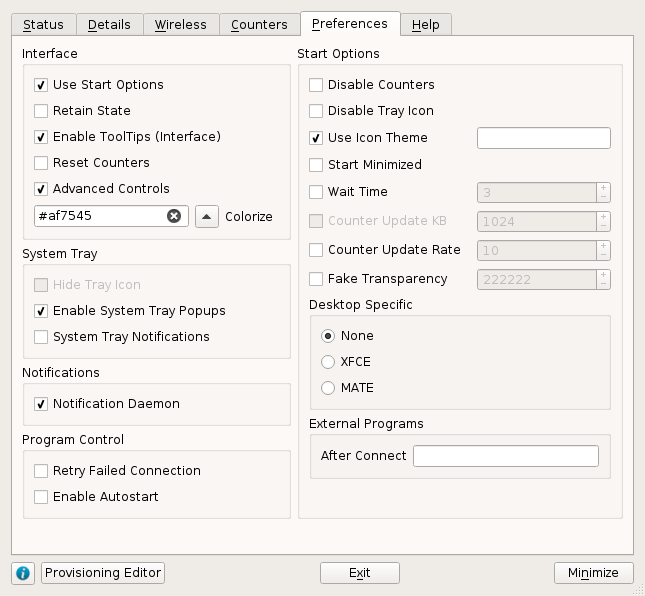Image resolution: width=645 pixels, height=596 pixels.
Task: Select the XFCE desktop radio button
Action: tap(328, 362)
